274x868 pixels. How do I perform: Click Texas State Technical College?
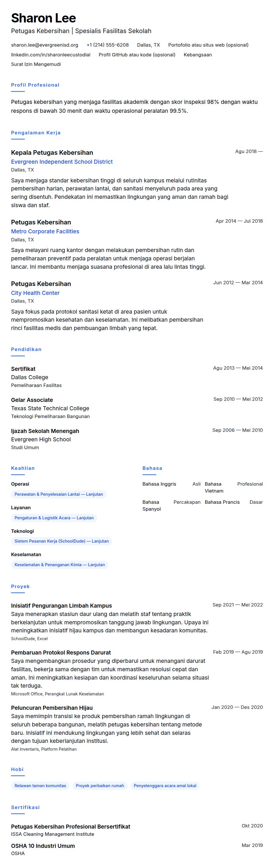(50, 408)
